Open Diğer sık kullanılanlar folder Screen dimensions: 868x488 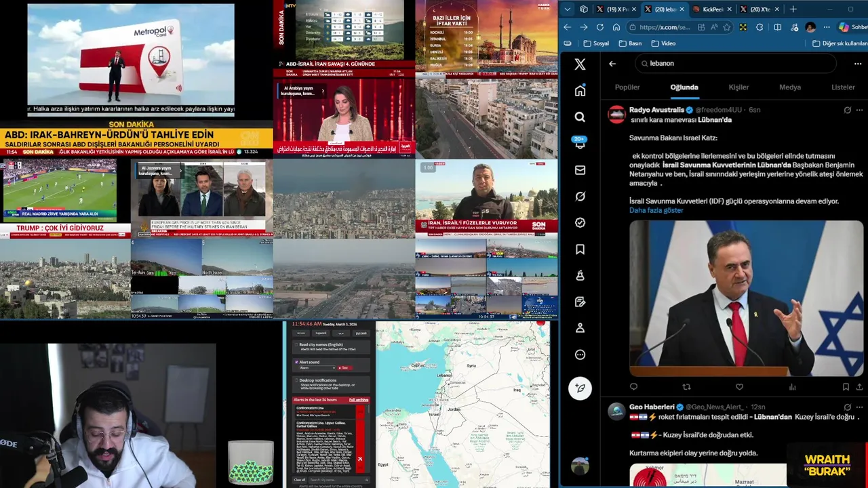click(840, 43)
